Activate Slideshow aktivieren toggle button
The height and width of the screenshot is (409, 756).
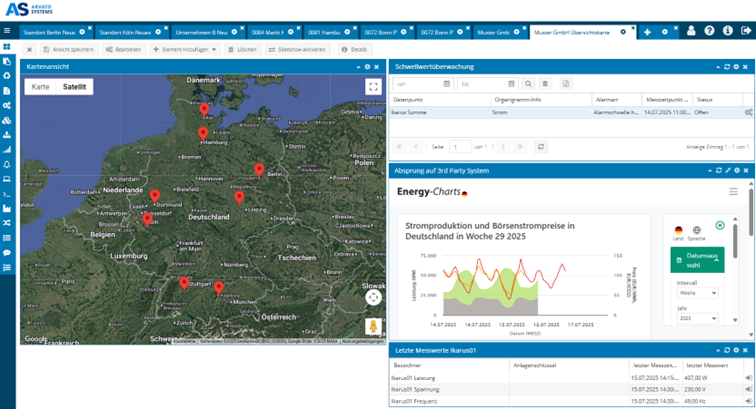click(x=299, y=49)
